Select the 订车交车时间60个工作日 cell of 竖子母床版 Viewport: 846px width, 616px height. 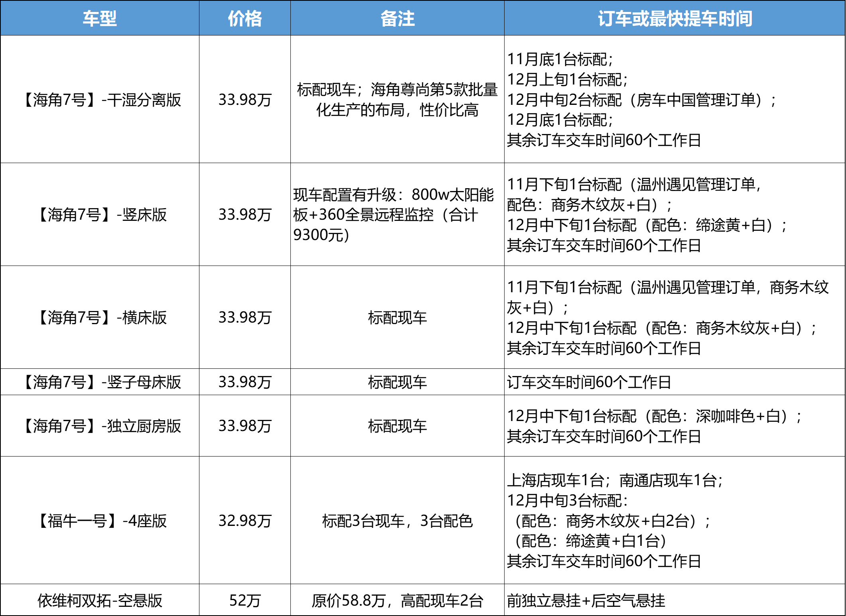[x=674, y=382]
